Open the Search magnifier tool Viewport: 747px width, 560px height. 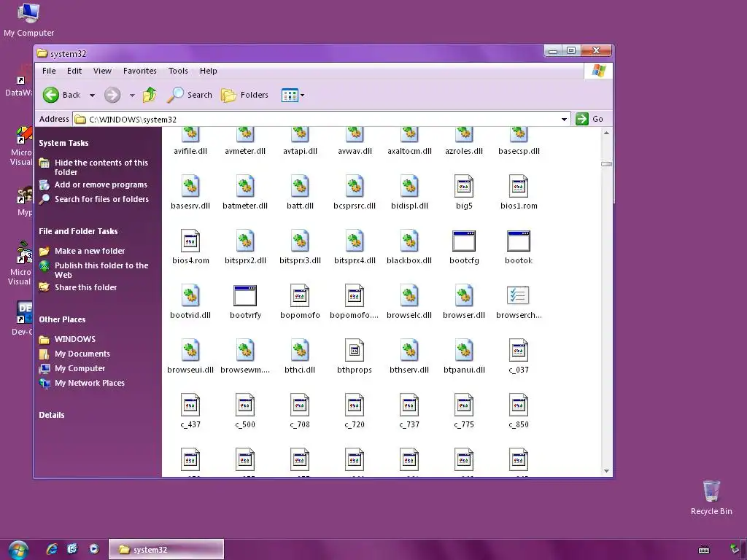pos(189,95)
